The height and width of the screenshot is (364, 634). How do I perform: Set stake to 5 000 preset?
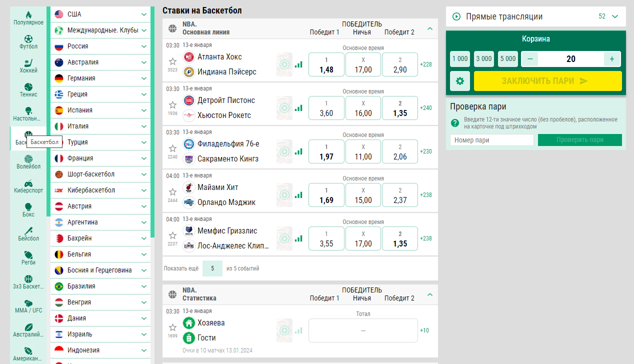[x=508, y=58]
